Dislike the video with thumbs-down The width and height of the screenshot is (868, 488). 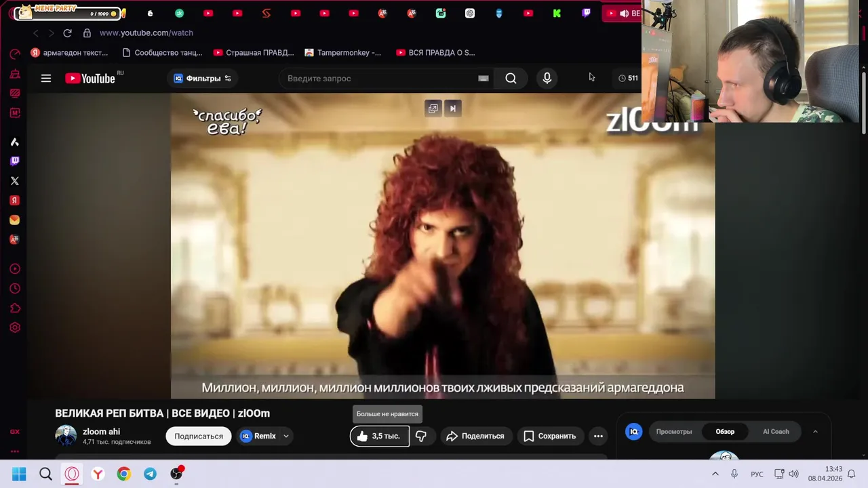421,436
